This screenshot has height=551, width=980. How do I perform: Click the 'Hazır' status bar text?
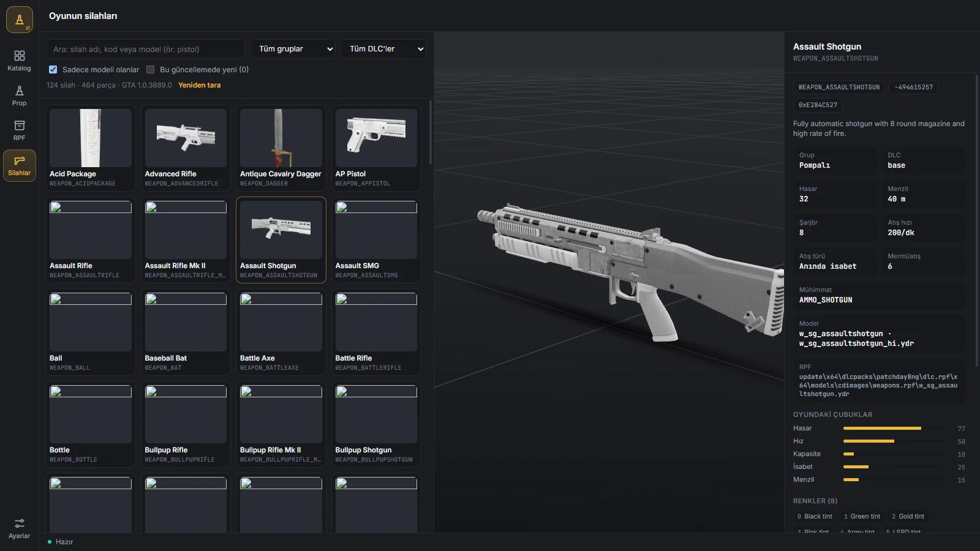point(64,542)
